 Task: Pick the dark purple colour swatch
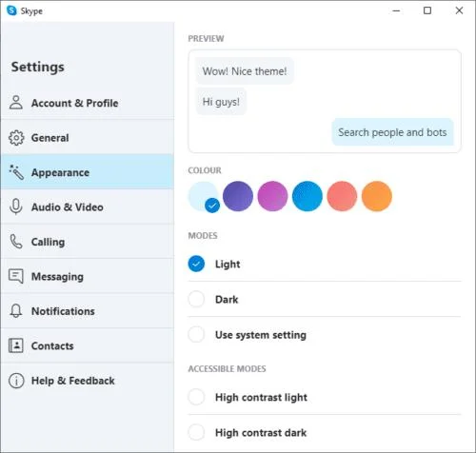coord(238,196)
